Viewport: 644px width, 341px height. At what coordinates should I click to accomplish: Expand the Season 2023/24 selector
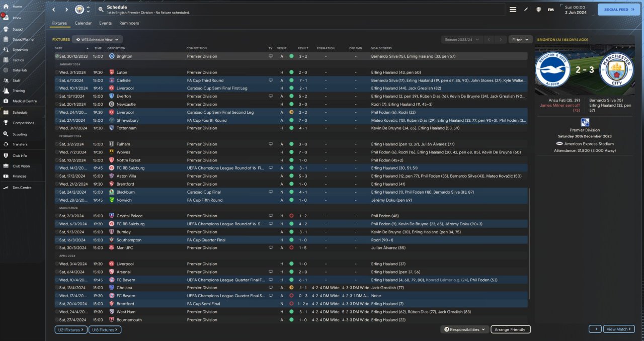(x=461, y=39)
